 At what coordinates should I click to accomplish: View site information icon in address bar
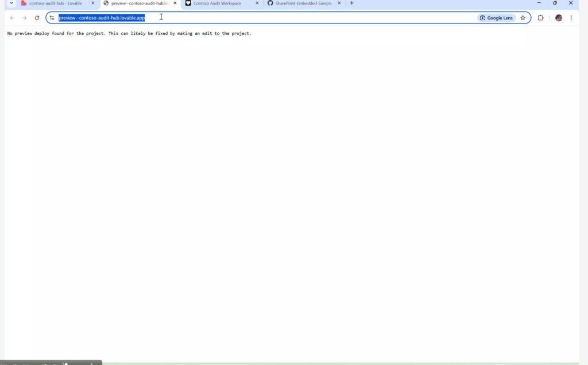coord(52,18)
